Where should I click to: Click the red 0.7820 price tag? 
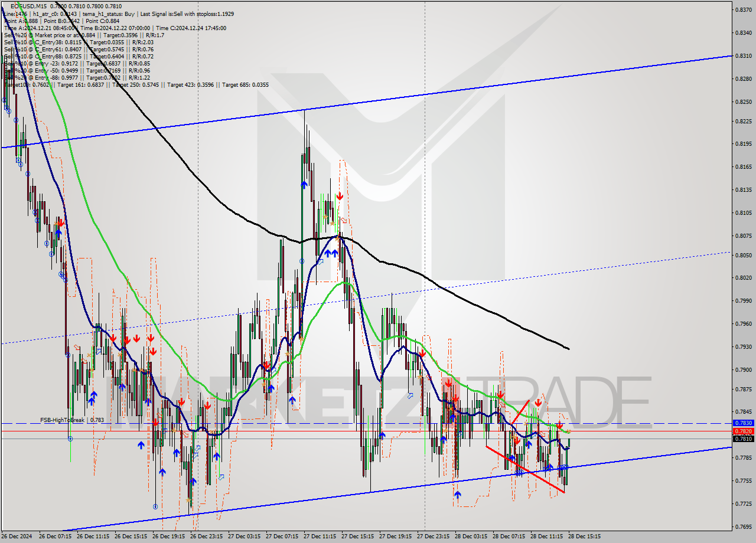coord(743,431)
